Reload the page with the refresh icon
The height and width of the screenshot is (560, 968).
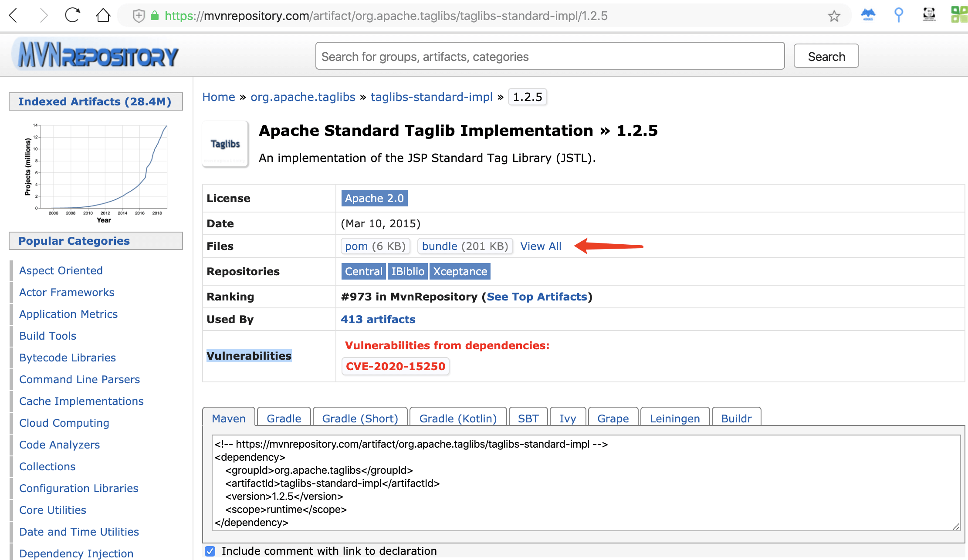click(72, 15)
